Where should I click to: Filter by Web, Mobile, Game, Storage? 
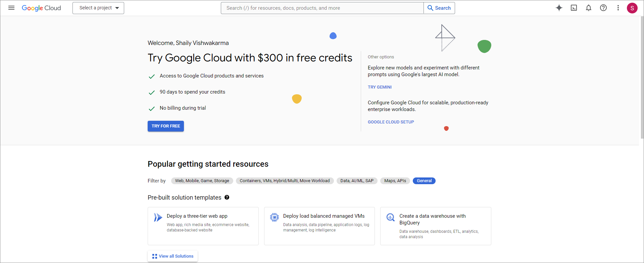[x=202, y=181]
